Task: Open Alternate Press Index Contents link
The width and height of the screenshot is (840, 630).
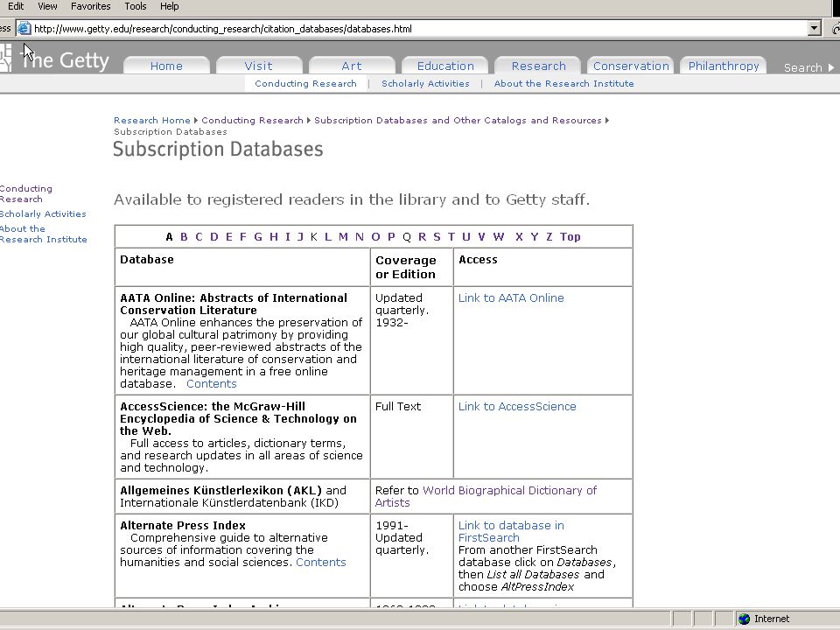Action: pos(321,562)
